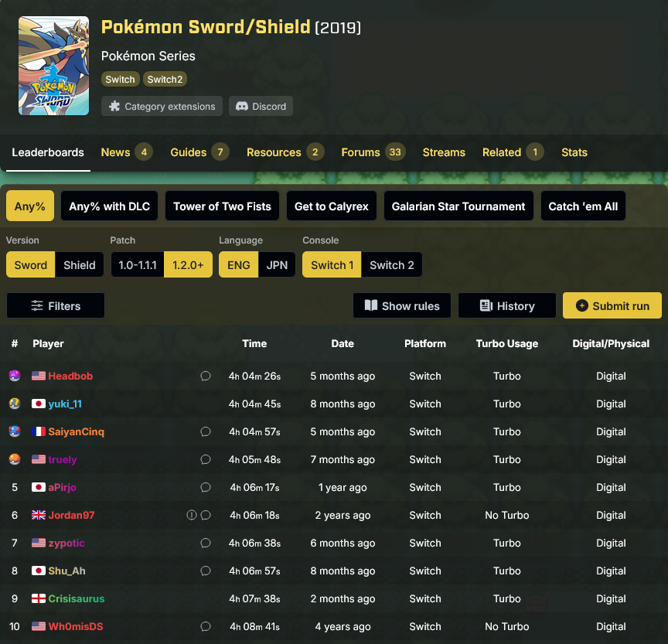The height and width of the screenshot is (644, 668).
Task: Click the fourth place icon for truely
Action: point(15,459)
